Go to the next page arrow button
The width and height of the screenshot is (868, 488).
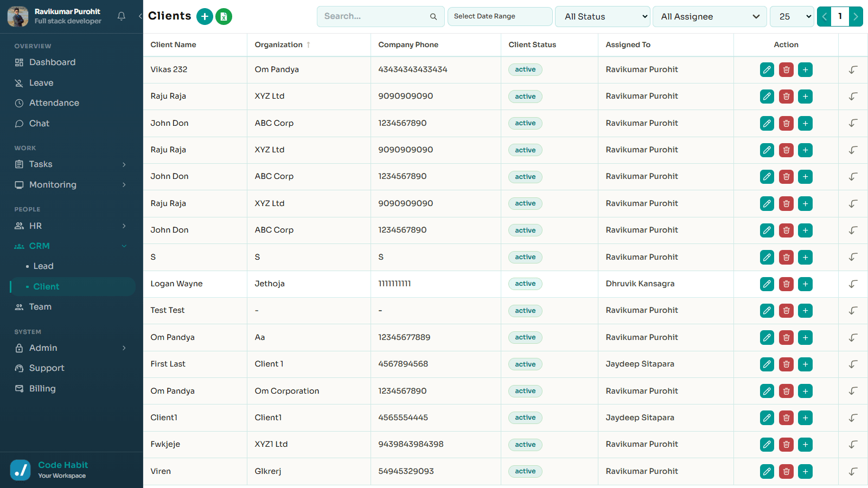856,17
